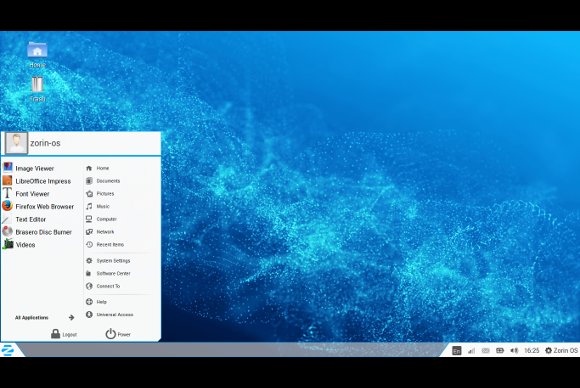The height and width of the screenshot is (388, 580).
Task: Open the Trash desktop icon
Action: (x=37, y=89)
